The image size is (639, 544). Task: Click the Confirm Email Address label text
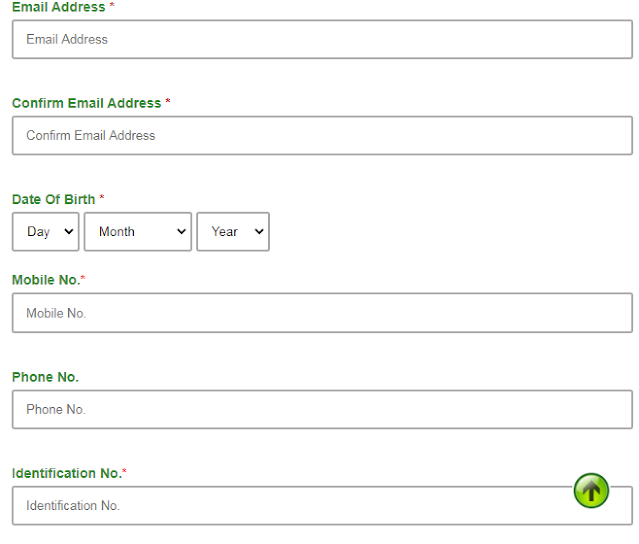tap(86, 103)
